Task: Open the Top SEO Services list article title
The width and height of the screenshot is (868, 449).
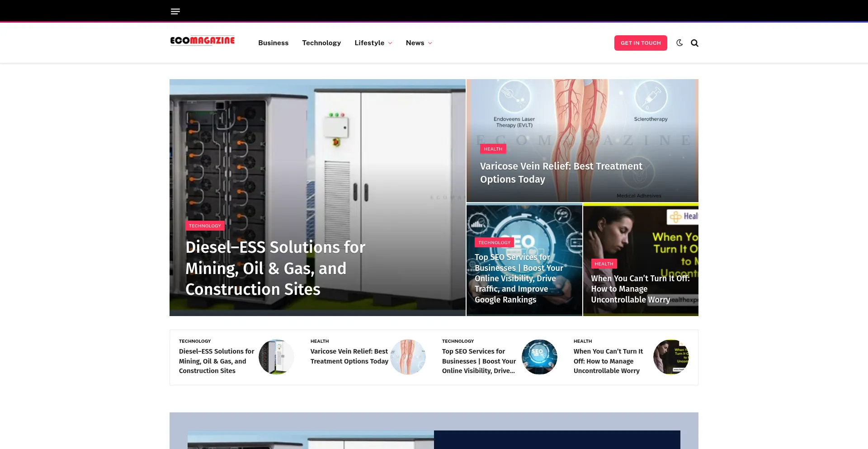Action: tap(479, 361)
